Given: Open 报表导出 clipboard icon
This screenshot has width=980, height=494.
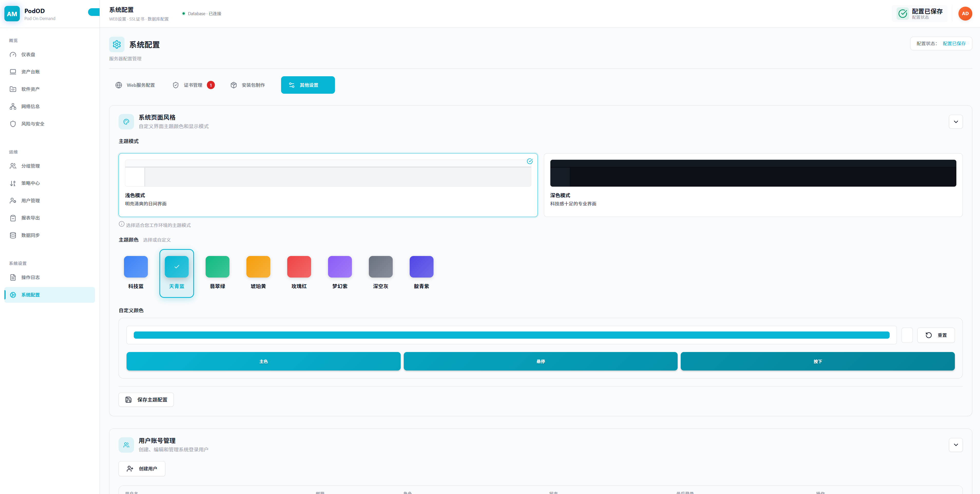Looking at the screenshot, I should click(x=13, y=218).
